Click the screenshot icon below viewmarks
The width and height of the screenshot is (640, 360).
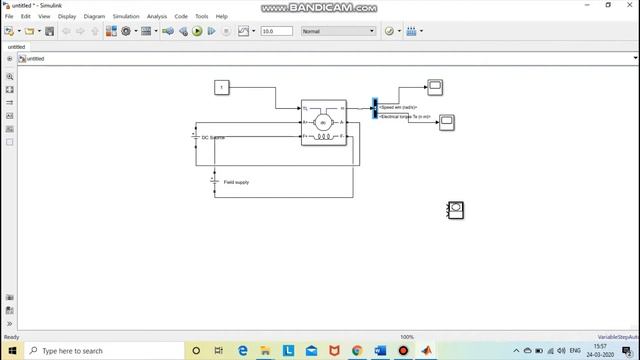(10, 311)
